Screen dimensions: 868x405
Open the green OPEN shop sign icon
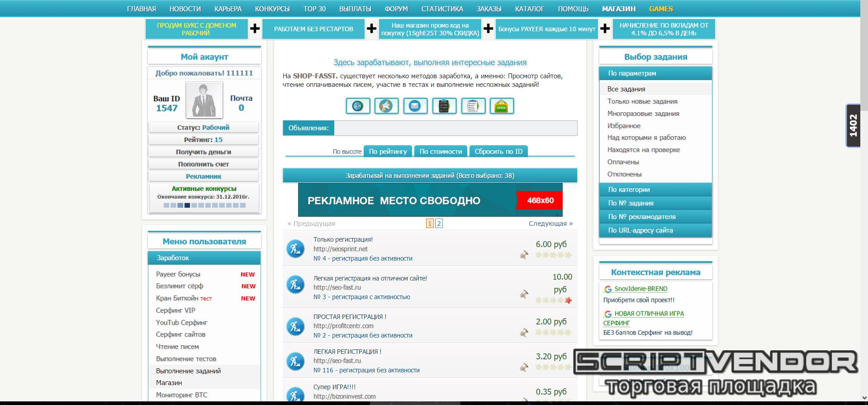(501, 106)
